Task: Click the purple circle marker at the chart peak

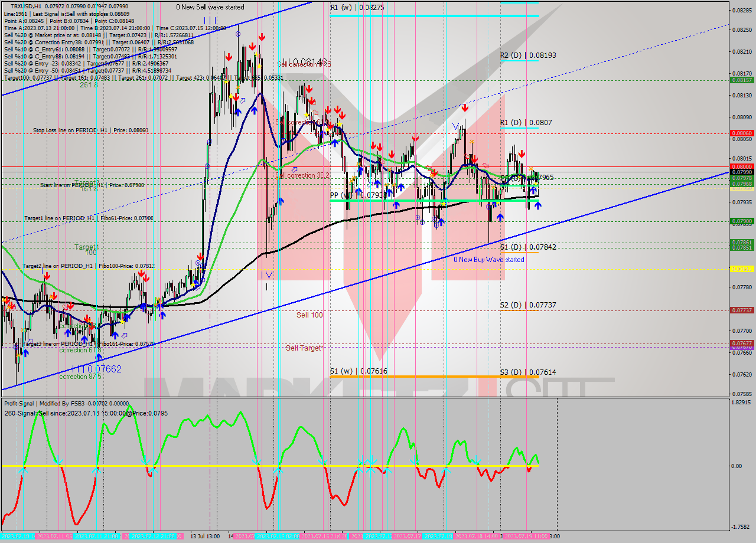Action: point(238,34)
